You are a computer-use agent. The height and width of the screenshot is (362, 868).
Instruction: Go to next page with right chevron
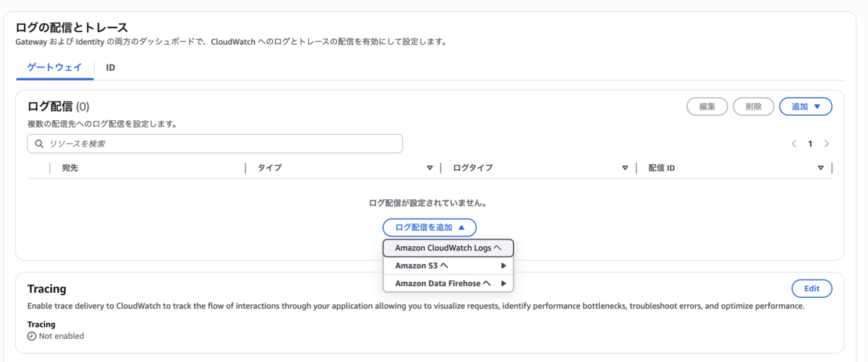pos(827,144)
